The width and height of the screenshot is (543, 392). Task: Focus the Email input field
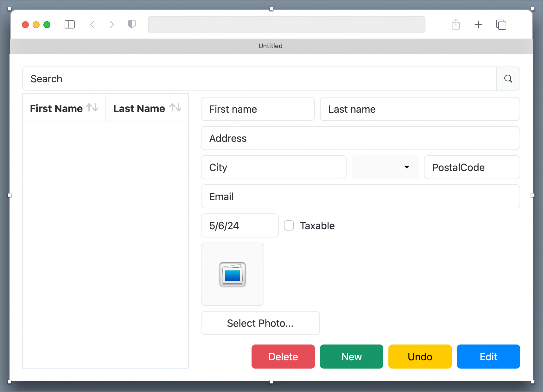(x=360, y=196)
